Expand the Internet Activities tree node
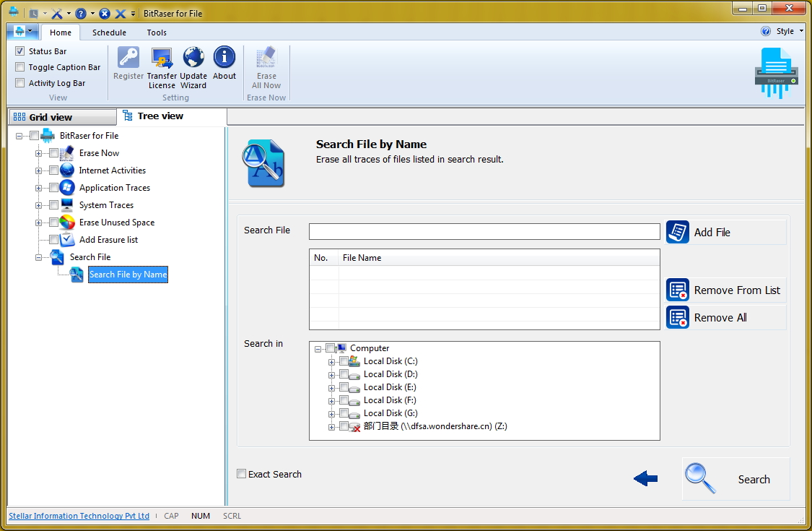 coord(39,170)
